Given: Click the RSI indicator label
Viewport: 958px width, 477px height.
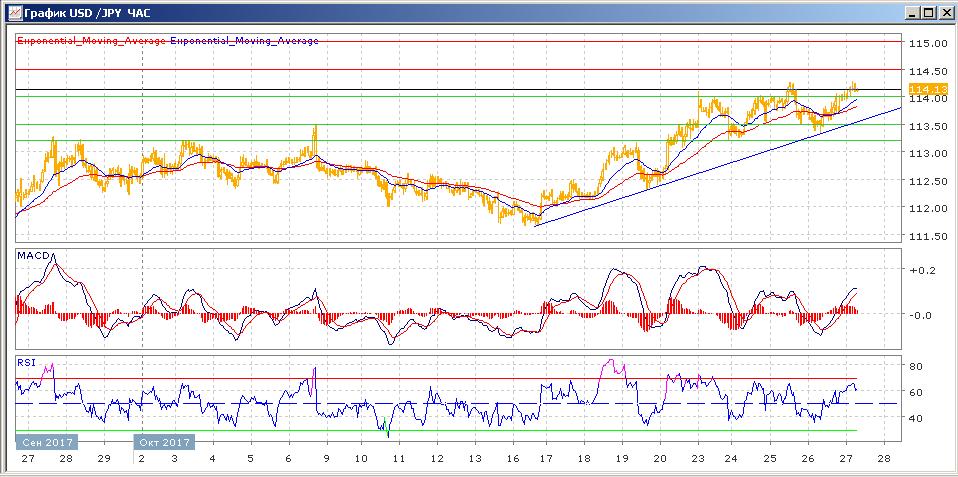Looking at the screenshot, I should 26,361.
